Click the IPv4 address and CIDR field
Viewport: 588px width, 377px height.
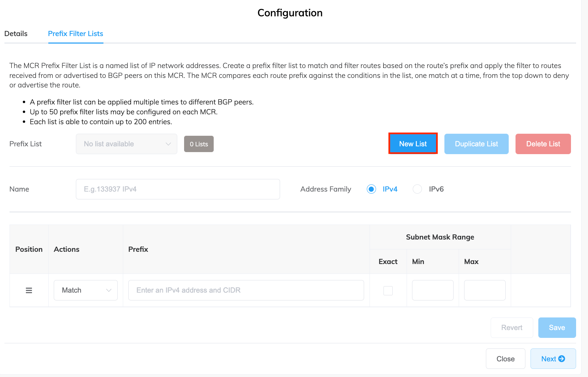pyautogui.click(x=246, y=290)
